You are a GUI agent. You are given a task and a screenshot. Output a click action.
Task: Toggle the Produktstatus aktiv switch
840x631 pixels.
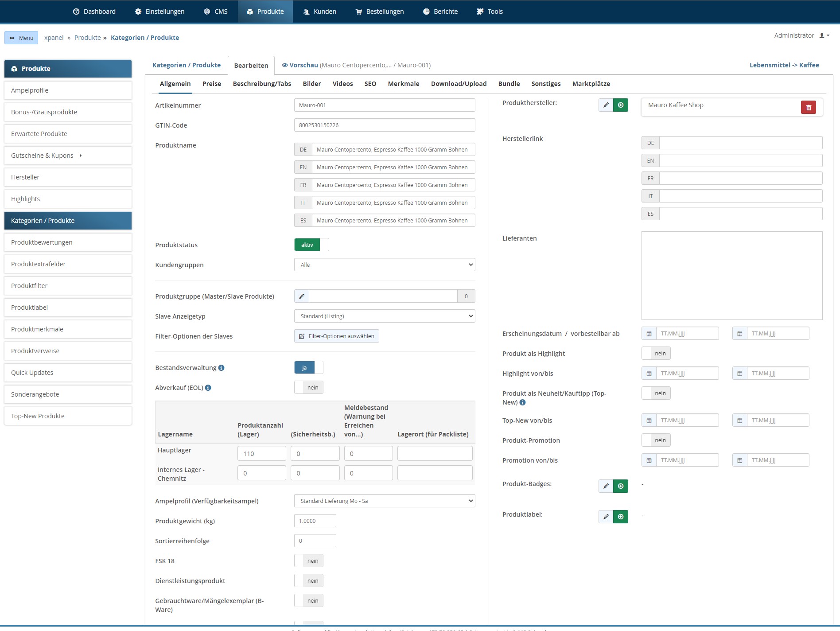311,245
